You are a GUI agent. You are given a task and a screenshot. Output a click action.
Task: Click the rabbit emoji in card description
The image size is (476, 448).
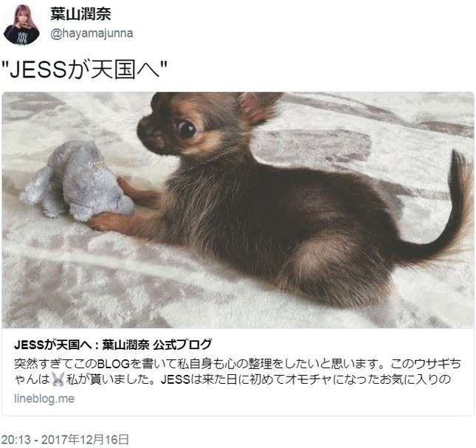click(x=58, y=379)
